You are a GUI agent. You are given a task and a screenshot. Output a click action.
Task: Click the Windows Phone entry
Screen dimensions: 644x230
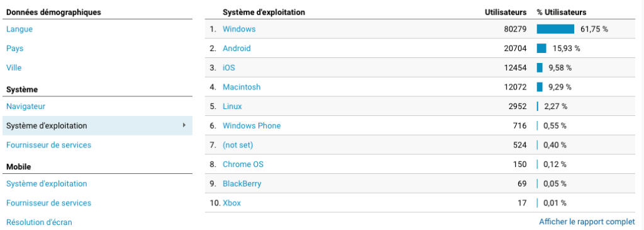(x=252, y=126)
